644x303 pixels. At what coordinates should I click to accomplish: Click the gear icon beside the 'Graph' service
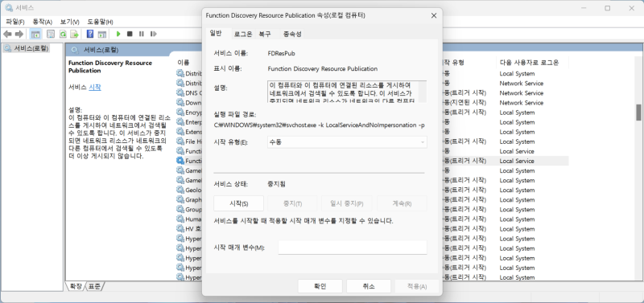pyautogui.click(x=180, y=199)
